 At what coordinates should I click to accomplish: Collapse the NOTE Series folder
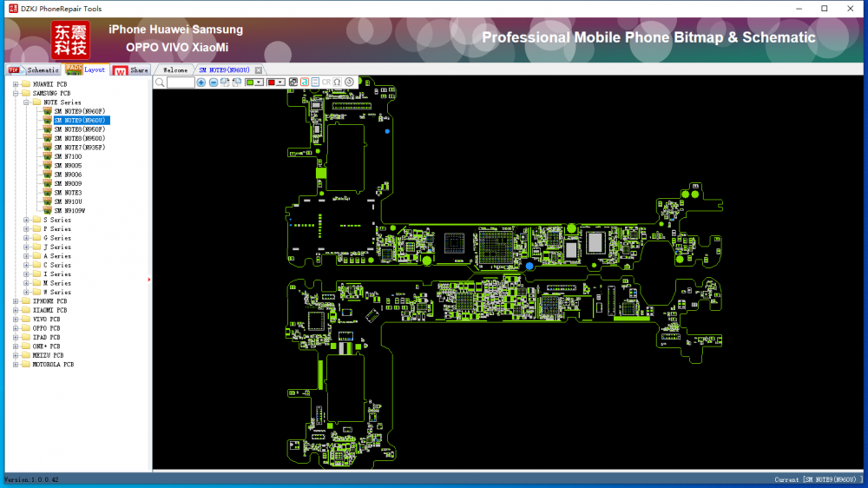[x=26, y=102]
